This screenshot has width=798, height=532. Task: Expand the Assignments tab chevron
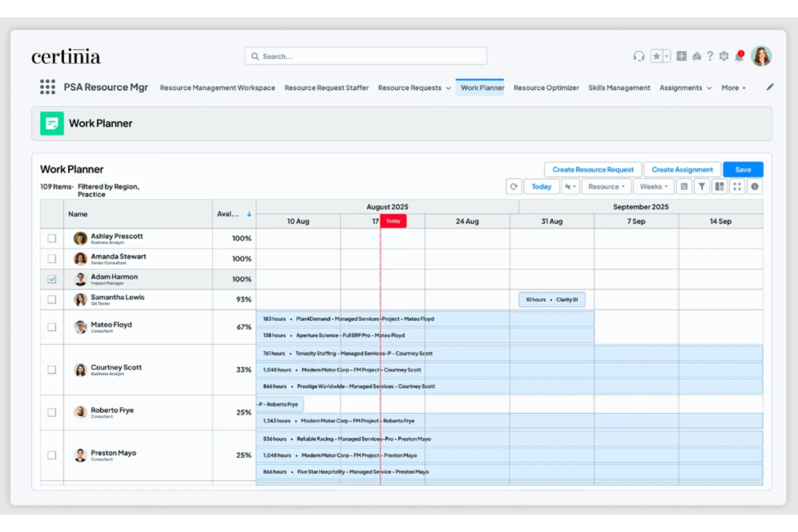coord(709,88)
